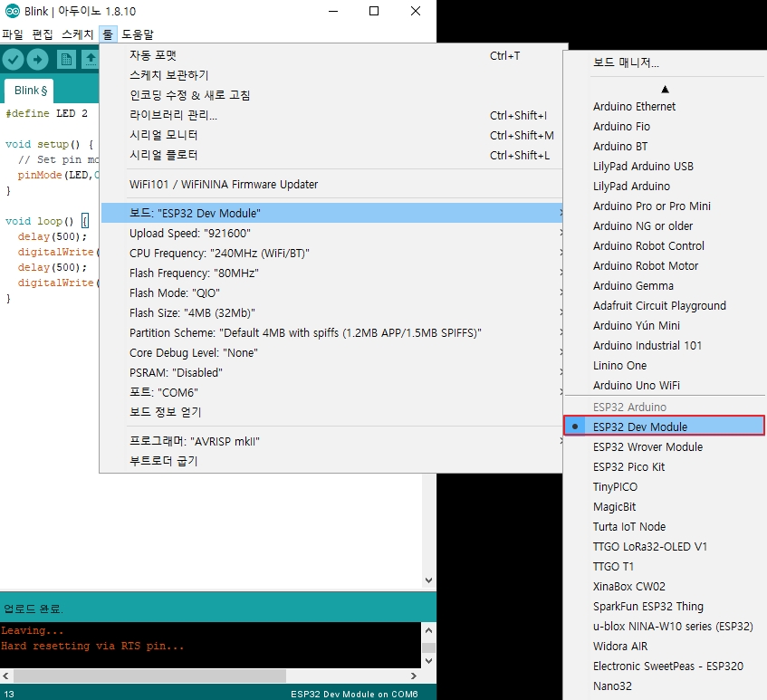
Task: Select XinaBox CW02 board
Action: pos(664,587)
